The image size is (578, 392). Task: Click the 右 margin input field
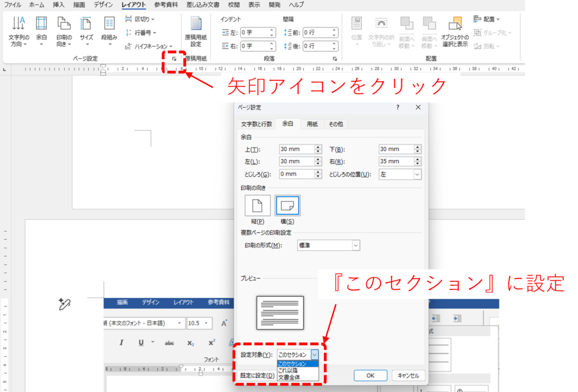(x=396, y=162)
